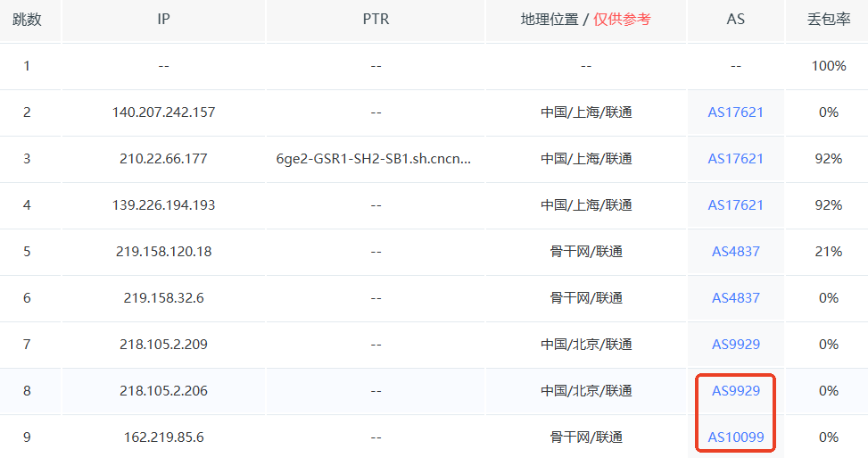Select the 跳数 column header

(x=27, y=20)
